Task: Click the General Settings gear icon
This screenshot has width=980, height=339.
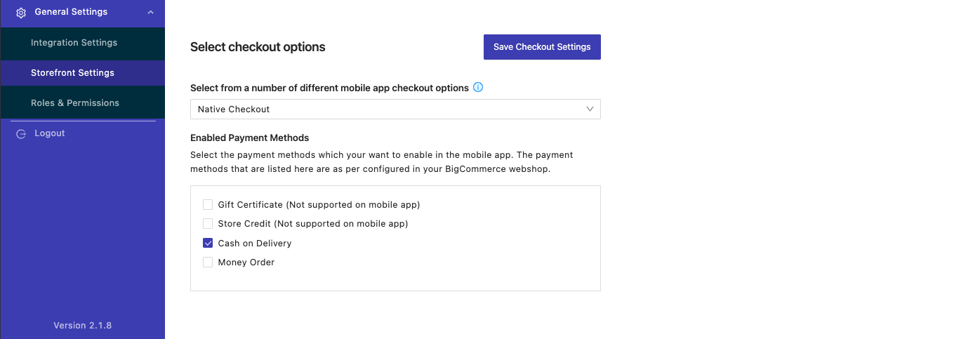Action: pos(21,12)
